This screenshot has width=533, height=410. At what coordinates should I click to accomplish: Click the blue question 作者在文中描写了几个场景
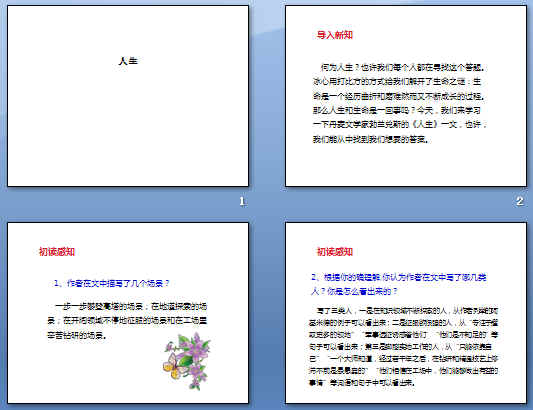click(x=111, y=283)
